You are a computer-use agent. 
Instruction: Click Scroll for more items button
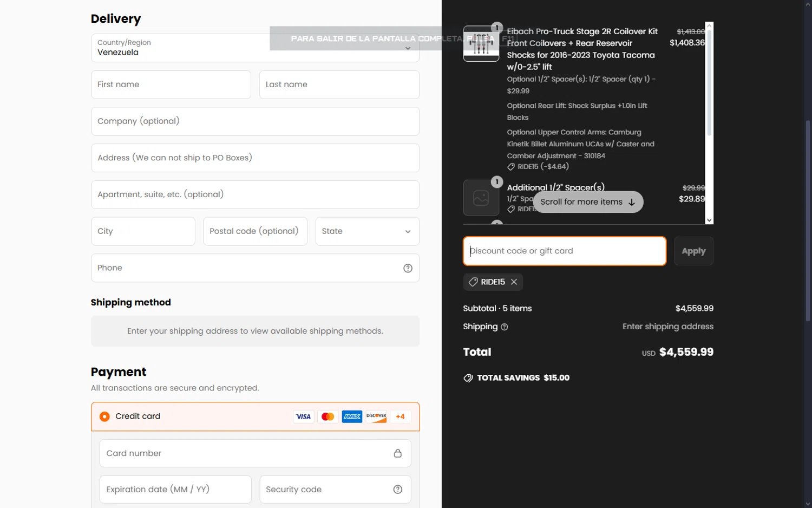(588, 202)
